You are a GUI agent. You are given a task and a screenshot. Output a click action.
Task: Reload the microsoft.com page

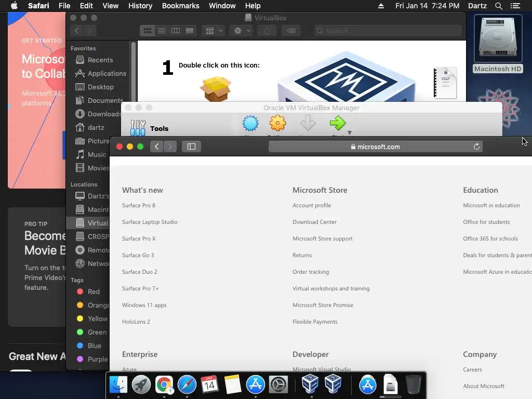coord(476,147)
